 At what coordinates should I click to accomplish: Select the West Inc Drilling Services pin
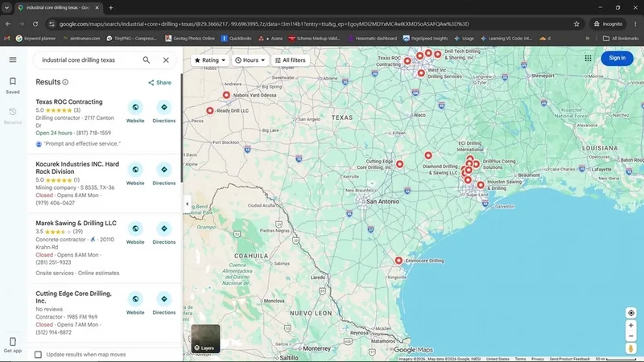[421, 73]
